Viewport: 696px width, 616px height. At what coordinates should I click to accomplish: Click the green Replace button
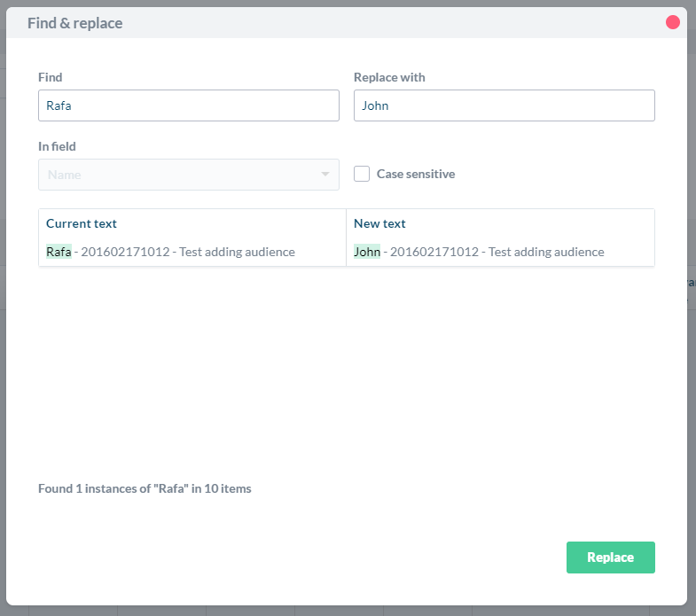point(610,558)
